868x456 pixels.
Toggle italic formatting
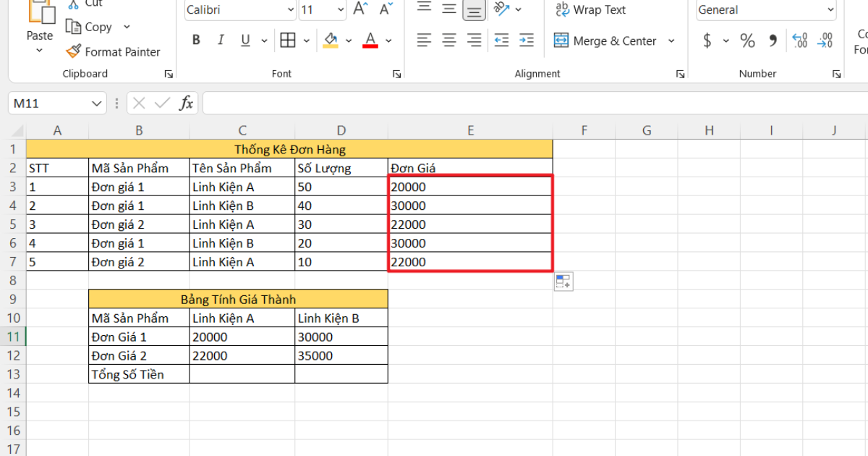[x=221, y=41]
